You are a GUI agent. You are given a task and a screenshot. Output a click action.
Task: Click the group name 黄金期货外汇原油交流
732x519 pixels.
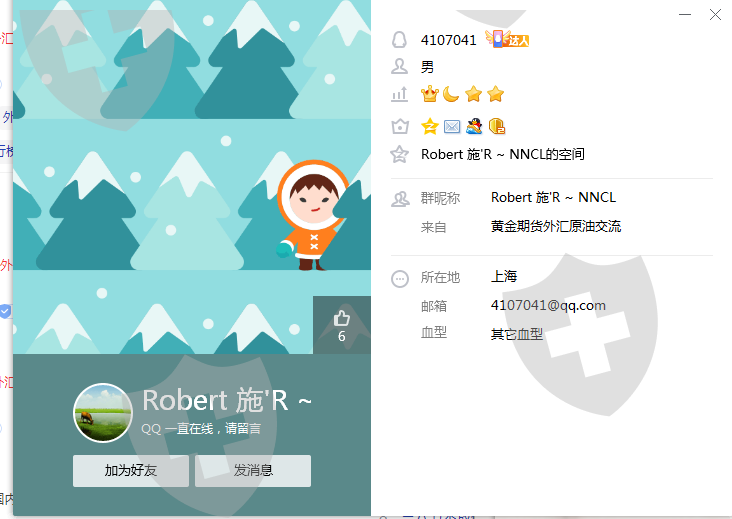[x=556, y=226]
